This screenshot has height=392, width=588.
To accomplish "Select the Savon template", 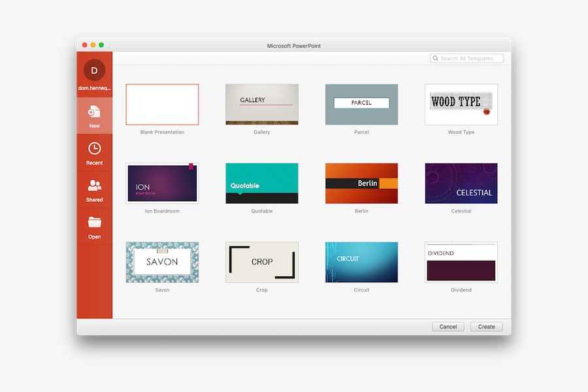I will [x=162, y=262].
